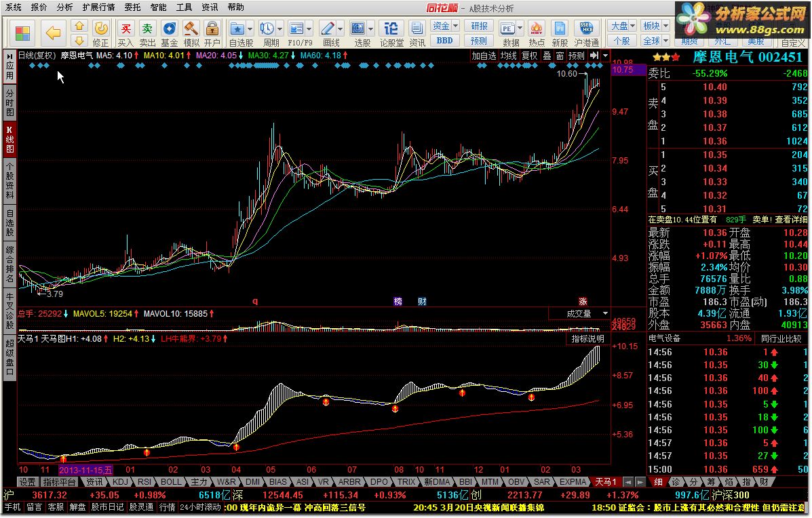Open the 报价 menu
This screenshot has width=812, height=518.
(x=39, y=7)
